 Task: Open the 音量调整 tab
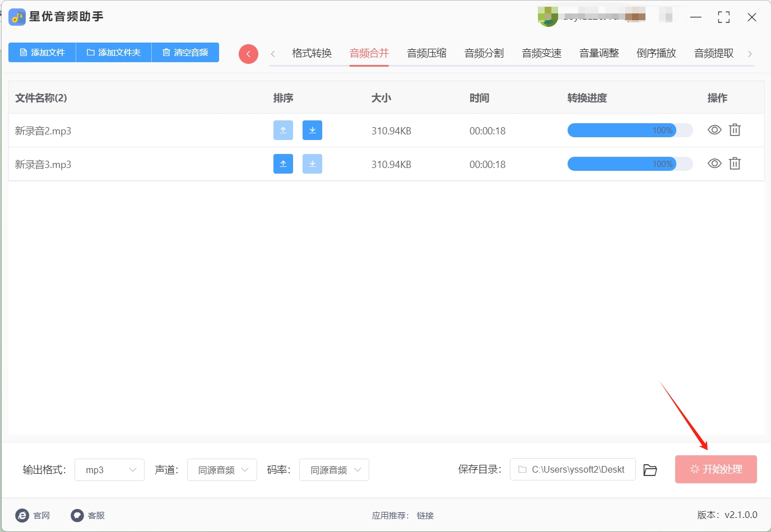click(x=599, y=53)
